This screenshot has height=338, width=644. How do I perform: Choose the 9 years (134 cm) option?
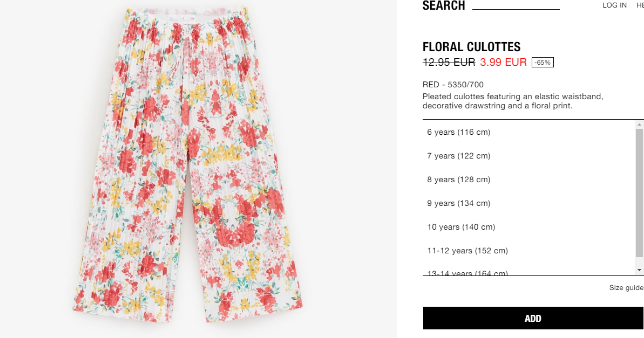click(528, 203)
